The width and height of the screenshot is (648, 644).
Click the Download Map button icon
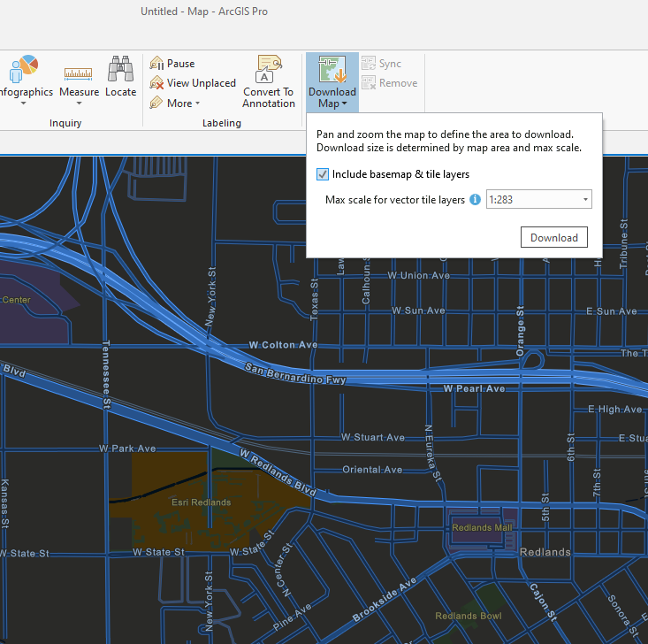(x=332, y=69)
